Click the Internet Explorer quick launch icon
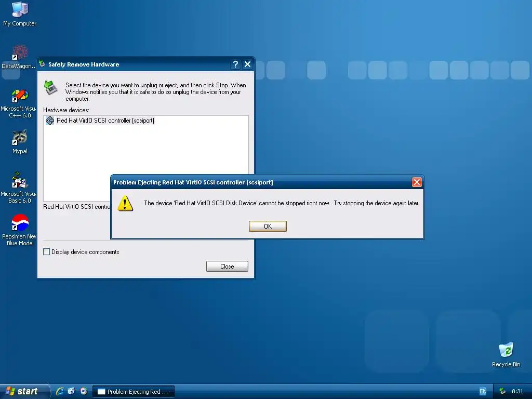This screenshot has height=399, width=532. [x=60, y=391]
